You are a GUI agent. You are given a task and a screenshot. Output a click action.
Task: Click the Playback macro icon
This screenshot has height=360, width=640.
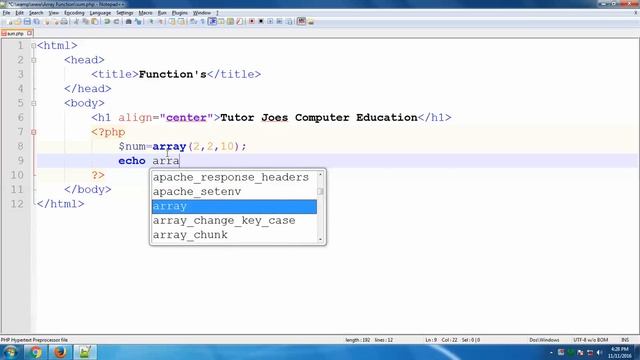tap(270, 21)
